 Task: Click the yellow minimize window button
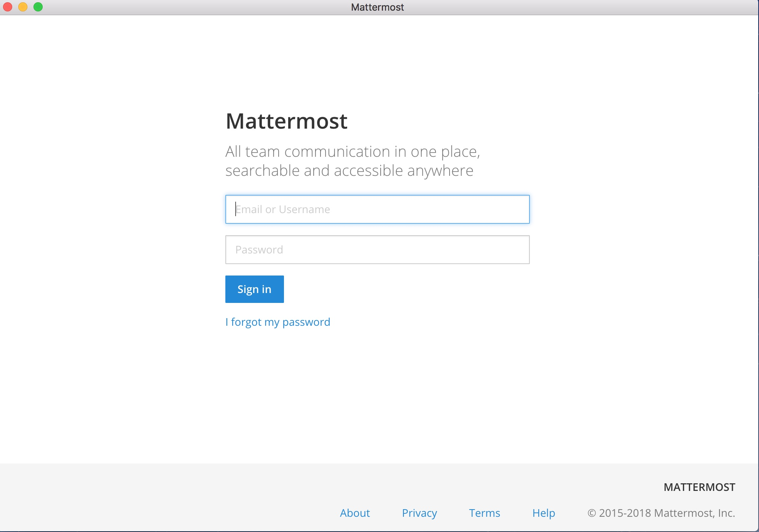[x=23, y=7]
